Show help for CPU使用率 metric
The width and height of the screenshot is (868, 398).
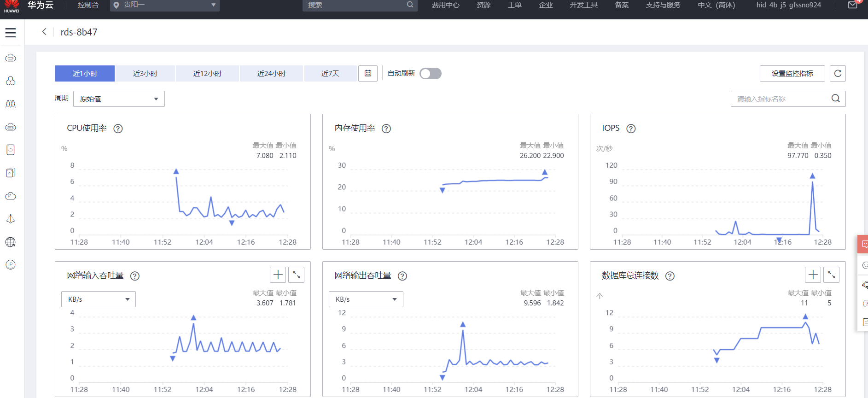[118, 129]
